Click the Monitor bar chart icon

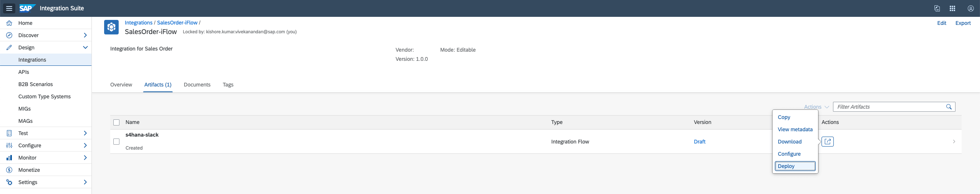(9, 158)
